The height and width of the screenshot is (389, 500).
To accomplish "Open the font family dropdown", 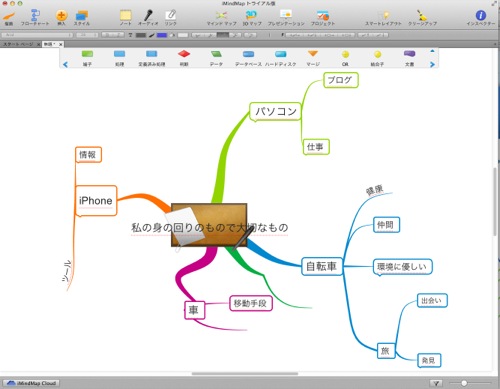I will (37, 35).
